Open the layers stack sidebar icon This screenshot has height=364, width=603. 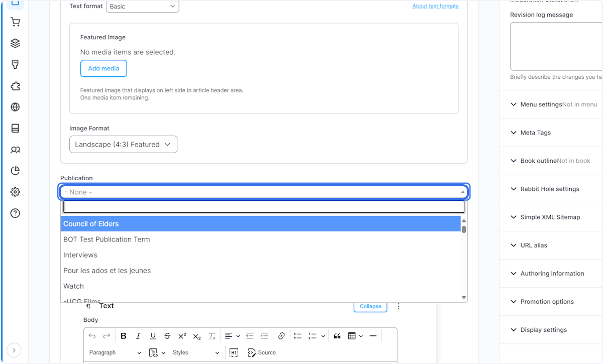pyautogui.click(x=15, y=43)
